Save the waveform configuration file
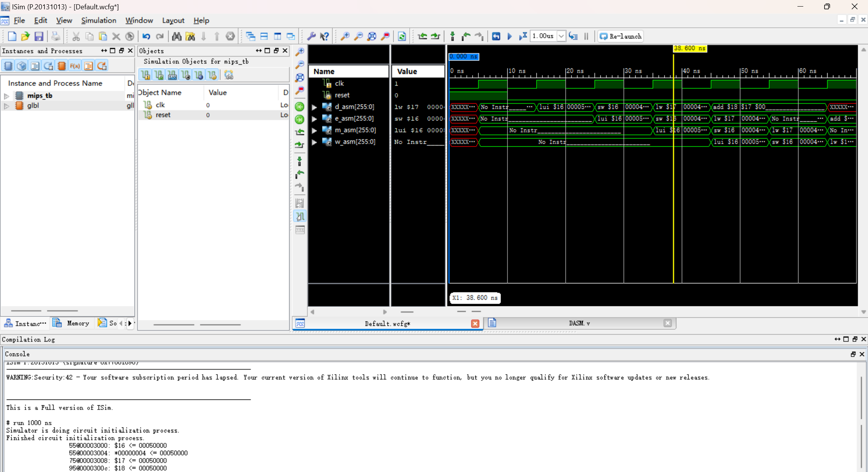 pos(39,36)
